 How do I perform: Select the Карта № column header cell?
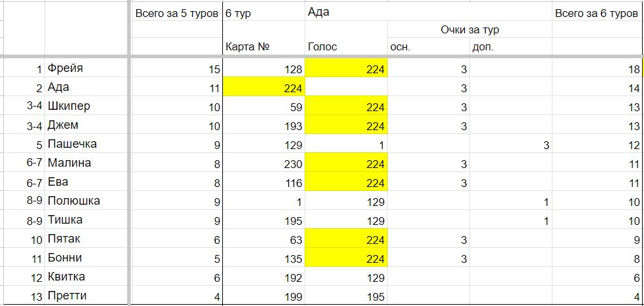tap(263, 46)
